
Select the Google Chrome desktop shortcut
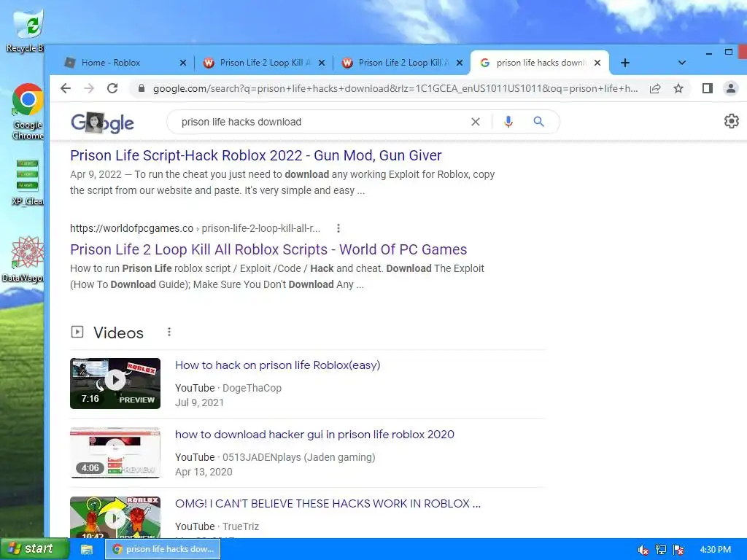click(x=28, y=112)
